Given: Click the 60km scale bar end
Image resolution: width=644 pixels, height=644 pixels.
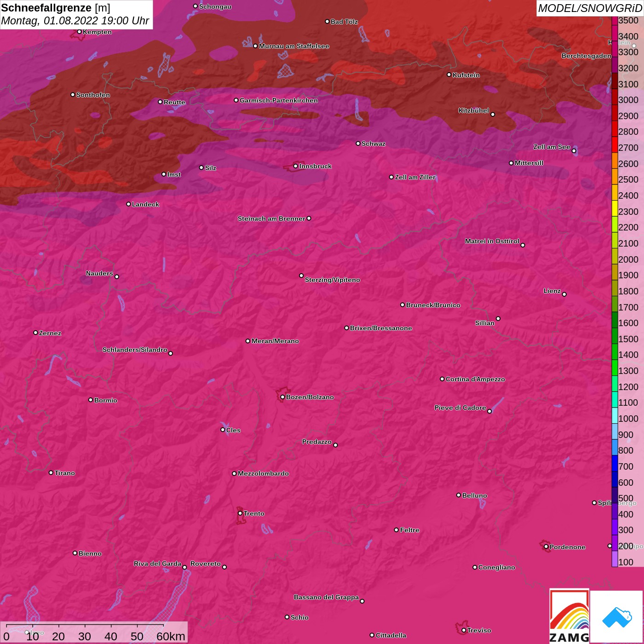Looking at the screenshot, I should pyautogui.click(x=163, y=626).
